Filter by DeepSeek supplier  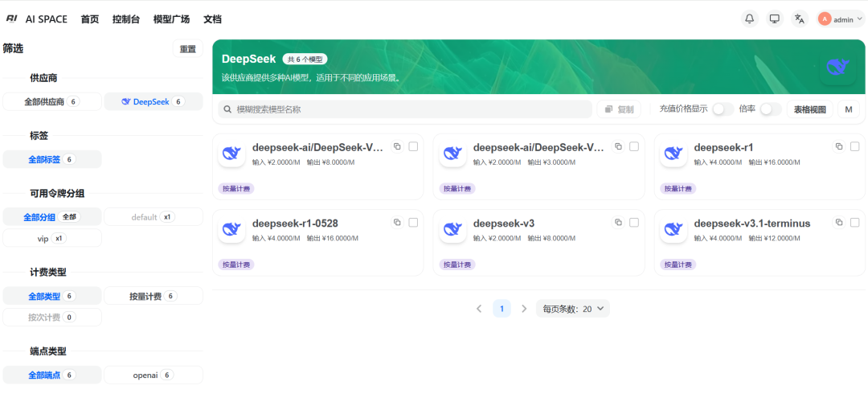154,102
